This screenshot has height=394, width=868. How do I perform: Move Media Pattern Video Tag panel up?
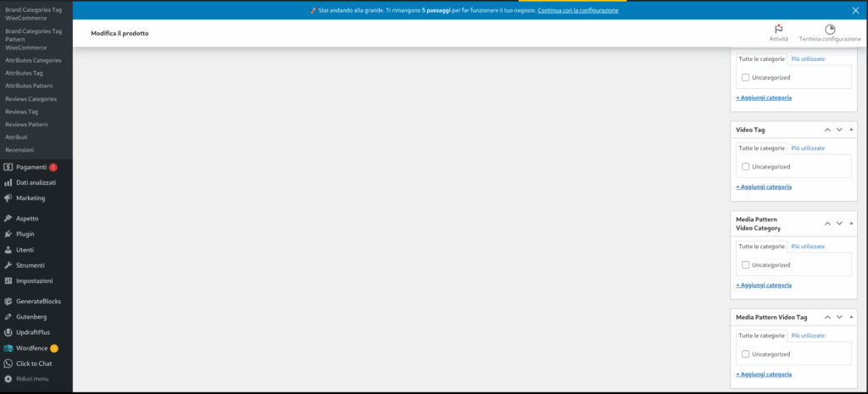point(827,317)
